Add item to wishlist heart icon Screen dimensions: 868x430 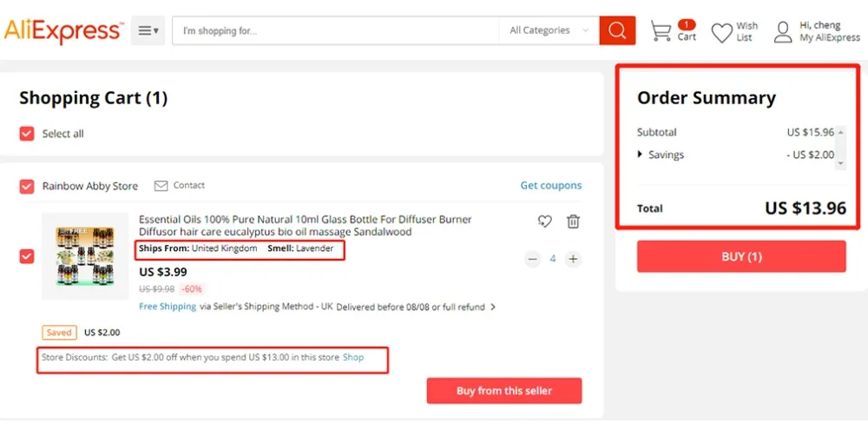coord(545,222)
